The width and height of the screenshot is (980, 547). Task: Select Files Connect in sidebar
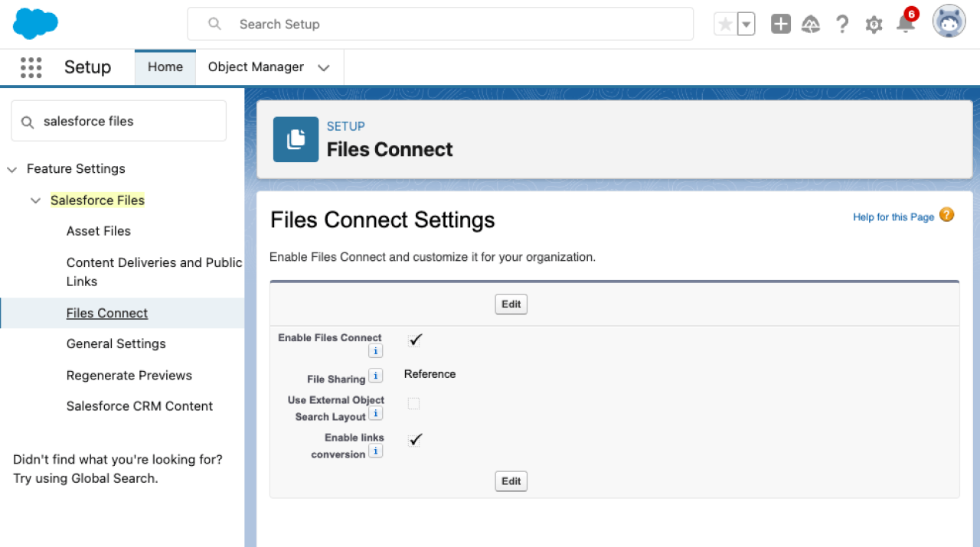point(107,313)
